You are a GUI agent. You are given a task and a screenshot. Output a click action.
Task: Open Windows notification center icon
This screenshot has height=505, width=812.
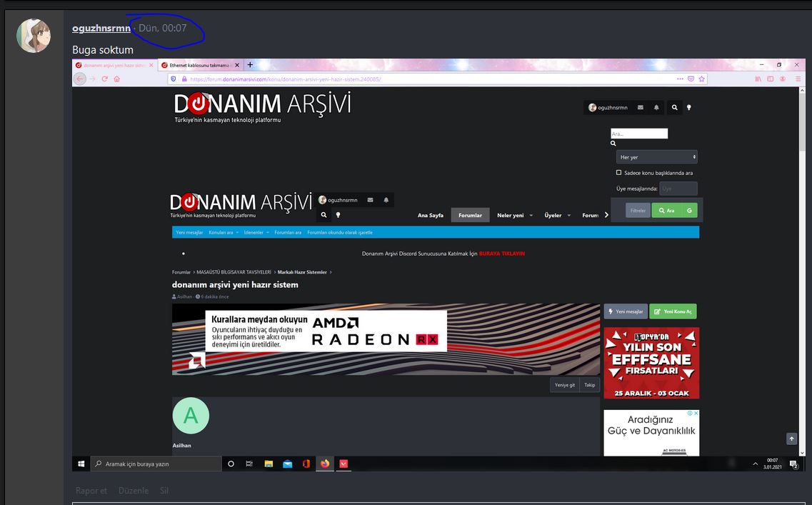[x=794, y=464]
